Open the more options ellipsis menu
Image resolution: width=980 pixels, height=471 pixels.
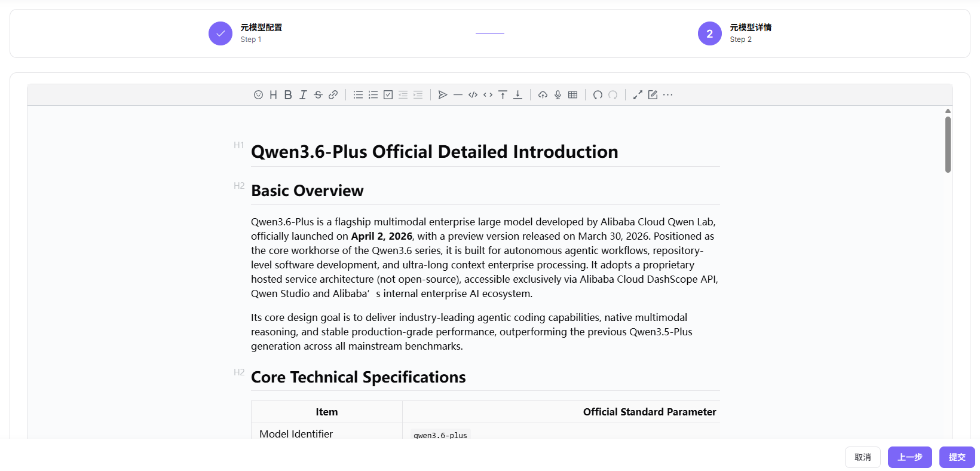click(x=667, y=95)
